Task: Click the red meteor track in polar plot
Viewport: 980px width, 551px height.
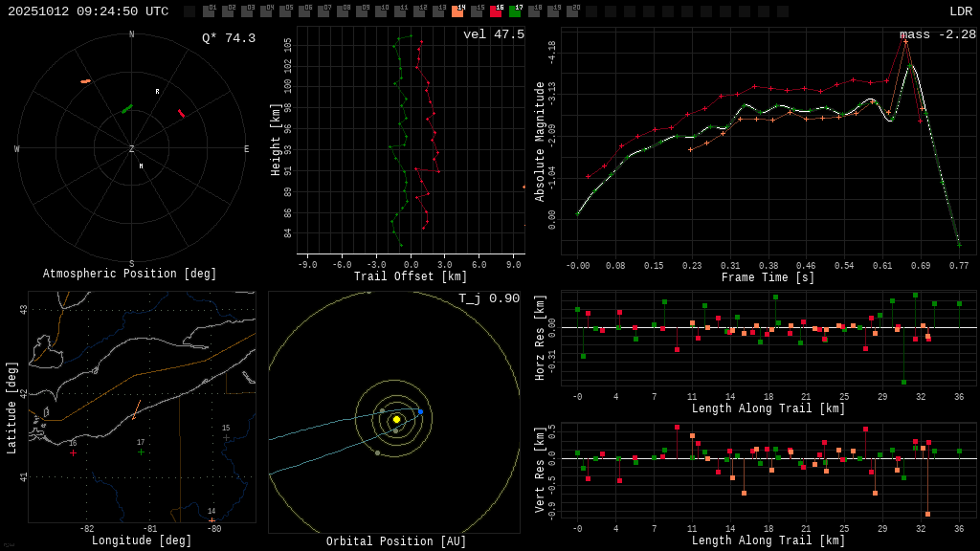Action: (181, 113)
